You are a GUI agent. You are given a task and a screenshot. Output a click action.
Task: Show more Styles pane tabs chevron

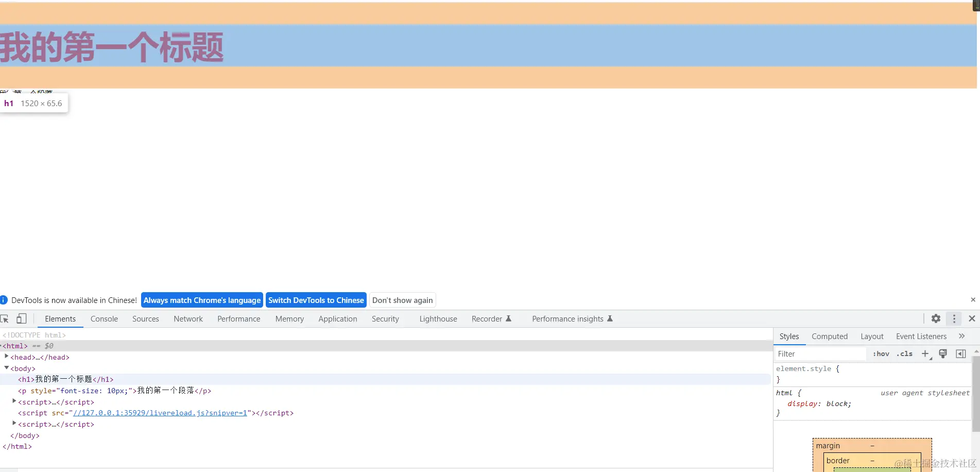pos(961,336)
